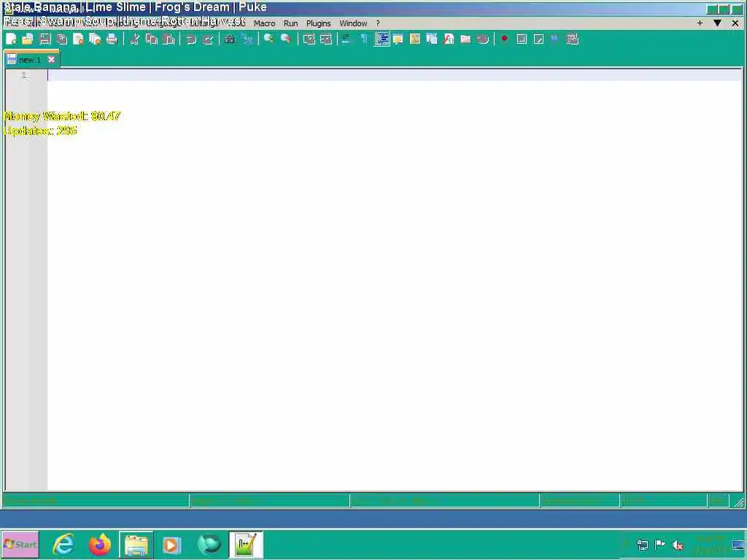The height and width of the screenshot is (560, 747).
Task: Open Find with the binoculars icon
Action: click(x=230, y=39)
